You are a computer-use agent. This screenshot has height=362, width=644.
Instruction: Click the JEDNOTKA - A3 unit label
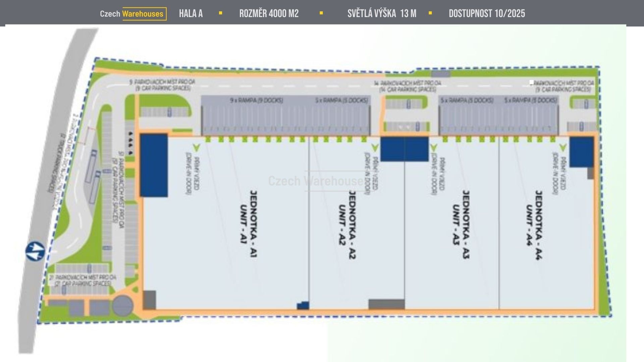pos(466,225)
